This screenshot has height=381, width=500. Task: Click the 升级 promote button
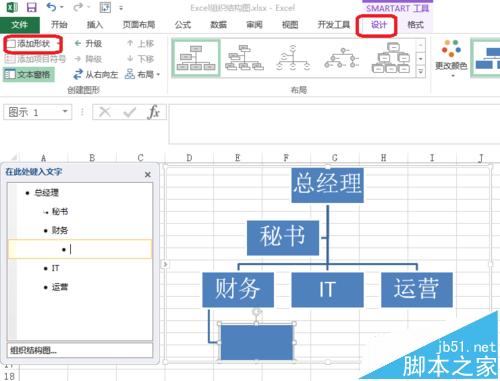click(x=88, y=44)
